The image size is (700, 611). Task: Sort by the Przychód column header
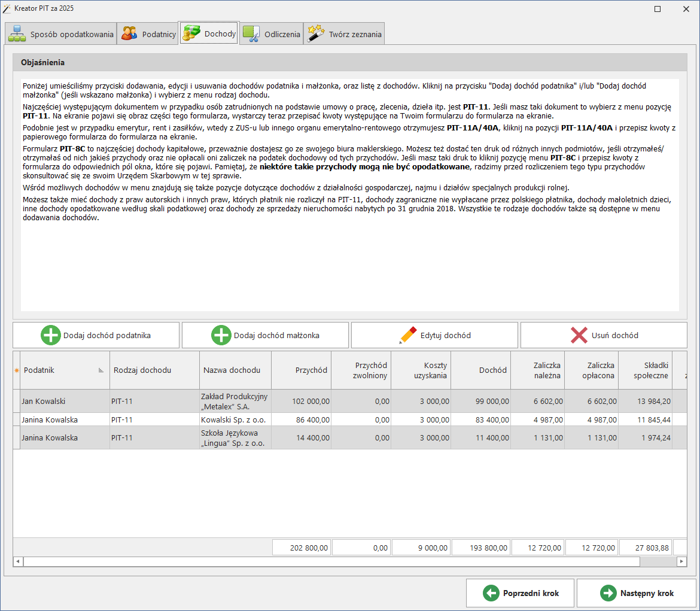tap(302, 370)
